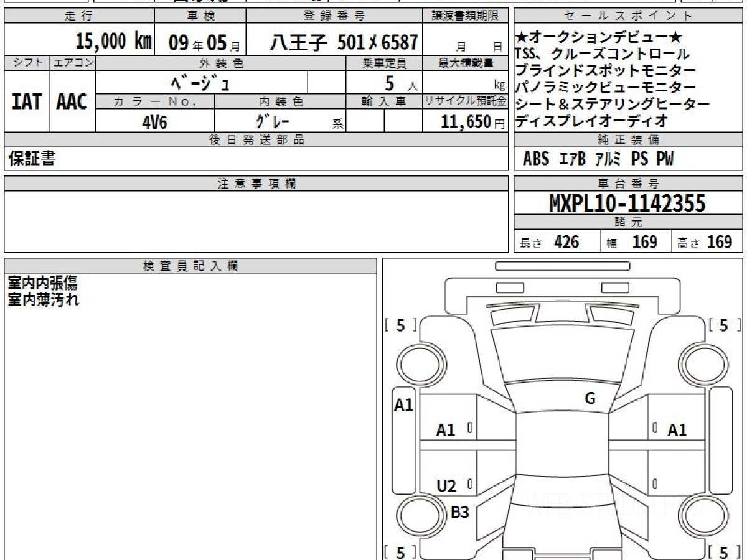747x560 pixels.
Task: Click the air conditioner value AAC
Action: pyautogui.click(x=72, y=102)
